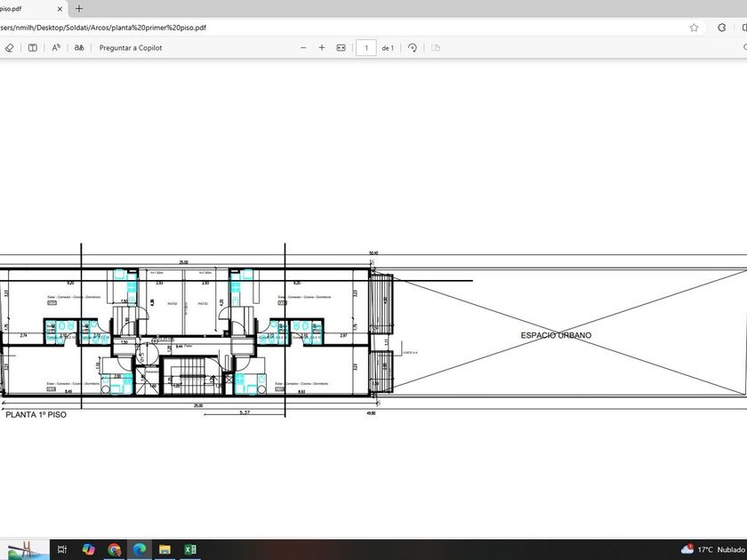Toggle fit to width view
Viewport: 747px width, 560px height.
[x=341, y=48]
